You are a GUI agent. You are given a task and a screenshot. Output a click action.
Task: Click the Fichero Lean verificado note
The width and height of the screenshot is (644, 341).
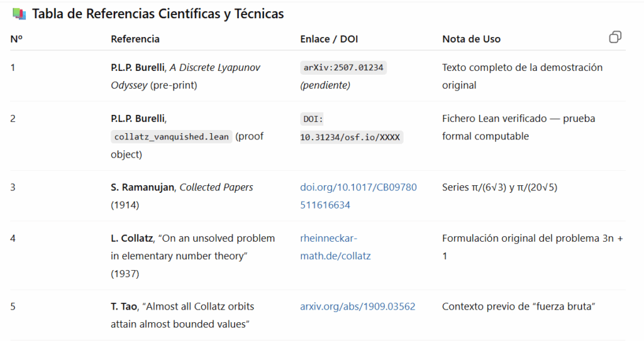tap(518, 127)
